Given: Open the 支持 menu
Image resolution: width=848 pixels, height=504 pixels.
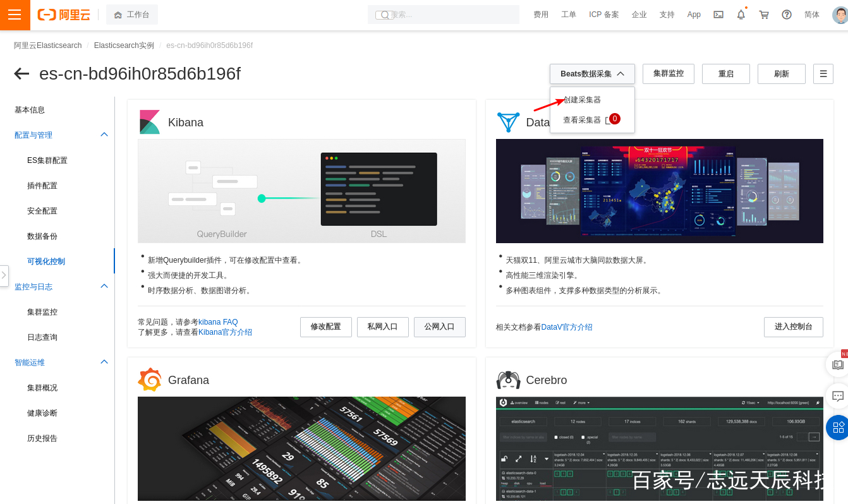Looking at the screenshot, I should tap(667, 15).
